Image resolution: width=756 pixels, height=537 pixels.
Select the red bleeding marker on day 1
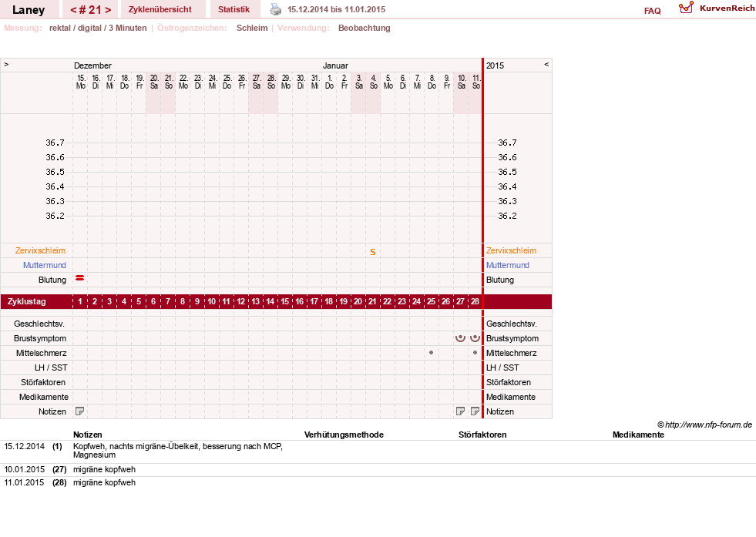click(80, 278)
